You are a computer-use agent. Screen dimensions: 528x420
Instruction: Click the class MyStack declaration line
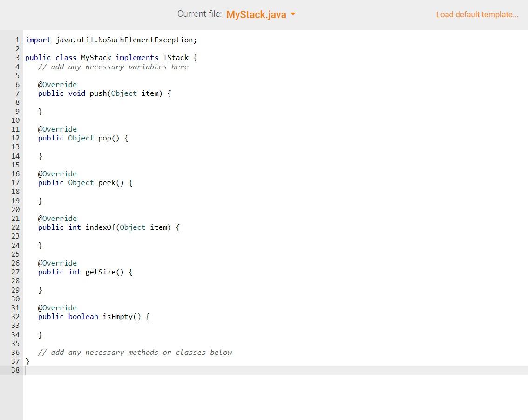(110, 57)
